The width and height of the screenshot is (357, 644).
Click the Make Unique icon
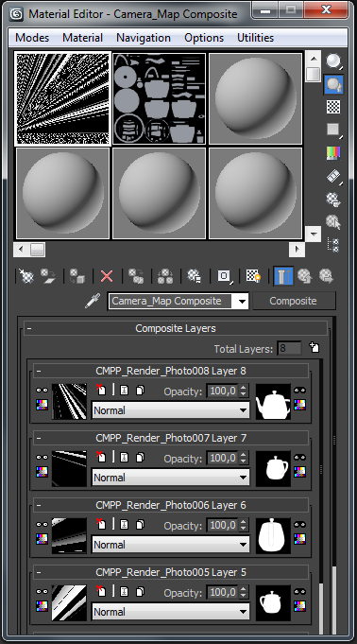[165, 275]
